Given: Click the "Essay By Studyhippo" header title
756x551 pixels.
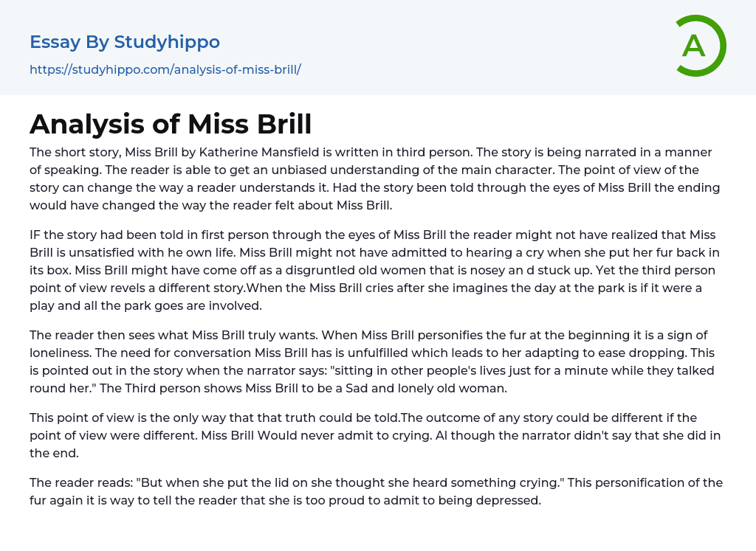Looking at the screenshot, I should [x=125, y=42].
